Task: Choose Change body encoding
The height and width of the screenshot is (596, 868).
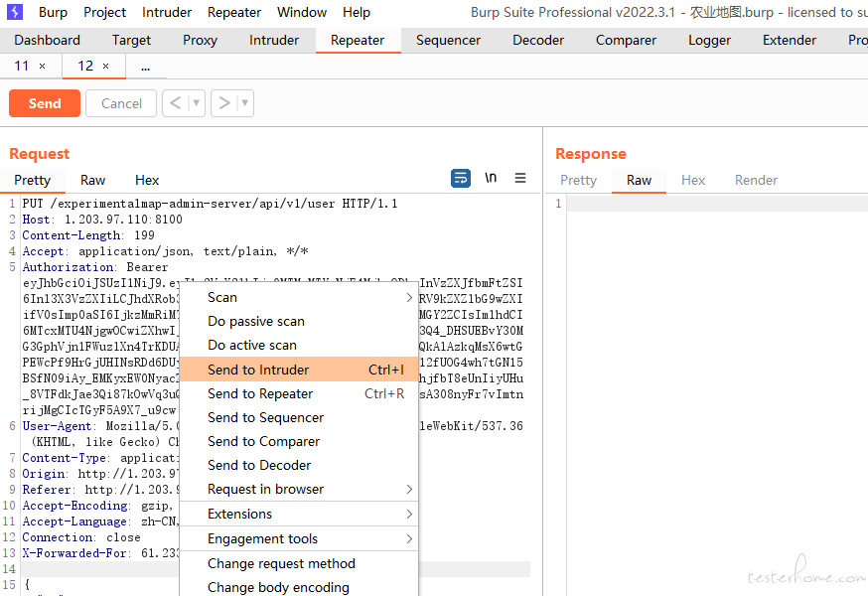Action: click(x=299, y=587)
